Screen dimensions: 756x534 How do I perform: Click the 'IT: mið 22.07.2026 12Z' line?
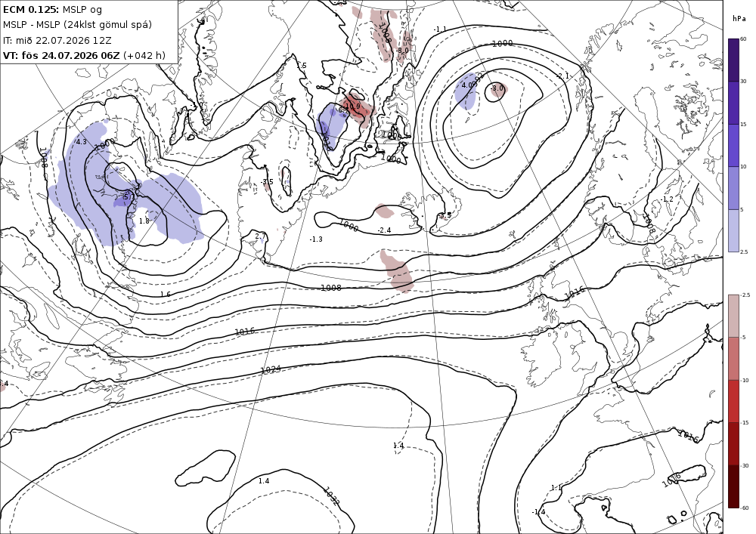click(x=57, y=40)
